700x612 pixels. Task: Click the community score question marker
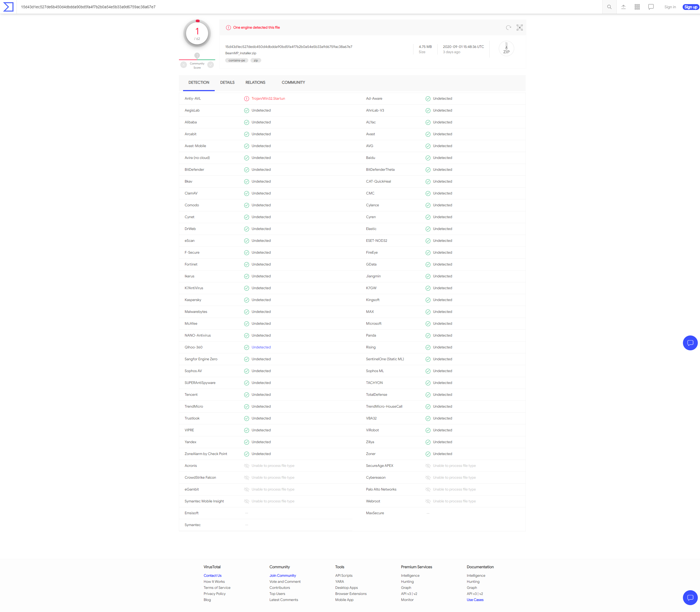point(197,55)
